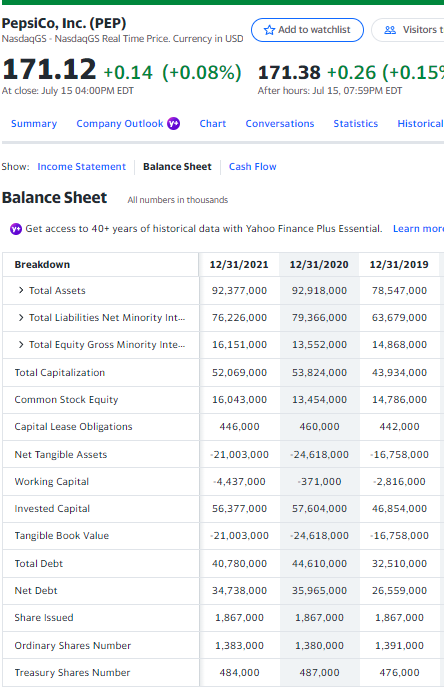Open the Summary tab
Viewport: 444px width, 696px height.
[34, 124]
